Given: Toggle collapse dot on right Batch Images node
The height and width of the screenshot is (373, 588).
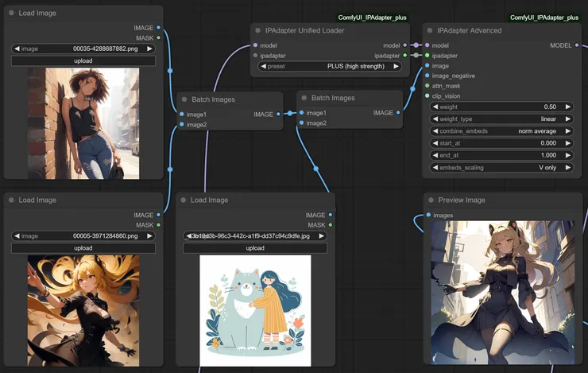Looking at the screenshot, I should coord(304,98).
